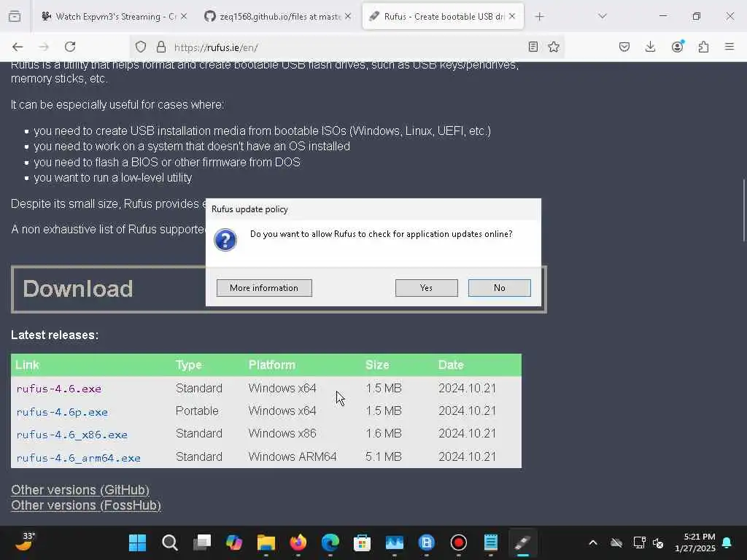Close the Rufus browser tab
The image size is (747, 560).
point(512,16)
